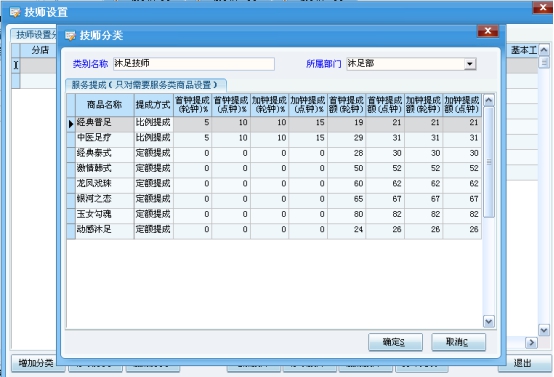This screenshot has height=377, width=554.
Task: Click value 19 in 经典普足 row
Action: (347, 123)
